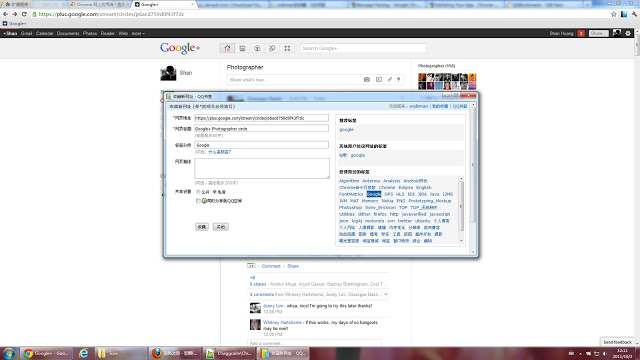The height and width of the screenshot is (360, 640).
Task: Switch to the Chrome web store tab
Action: pyautogui.click(x=100, y=4)
